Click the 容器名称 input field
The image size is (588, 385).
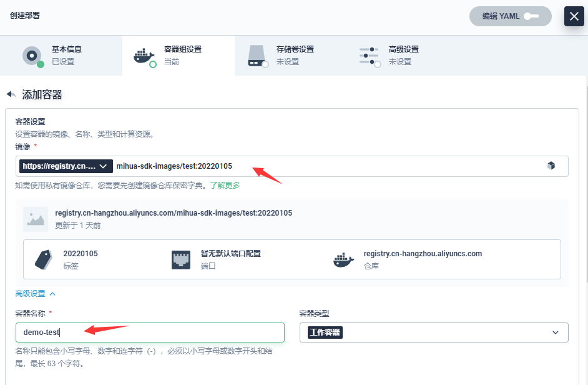click(150, 332)
